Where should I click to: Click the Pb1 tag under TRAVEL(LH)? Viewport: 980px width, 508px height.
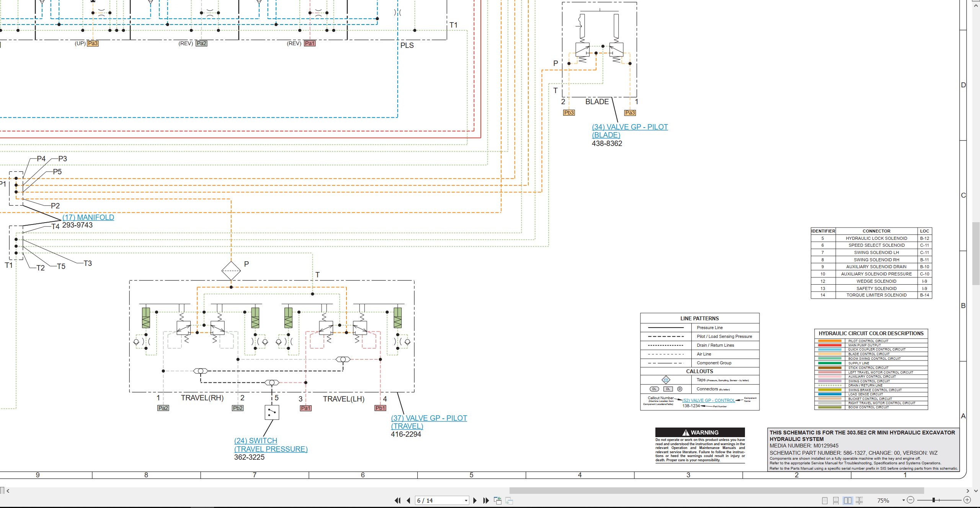tap(380, 408)
